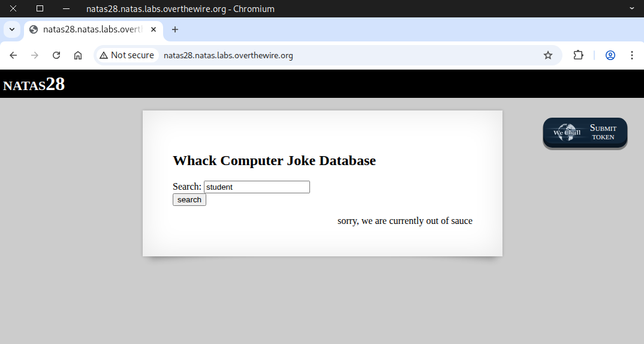This screenshot has height=344, width=644.
Task: Open the Chromium profile icon
Action: 610,55
